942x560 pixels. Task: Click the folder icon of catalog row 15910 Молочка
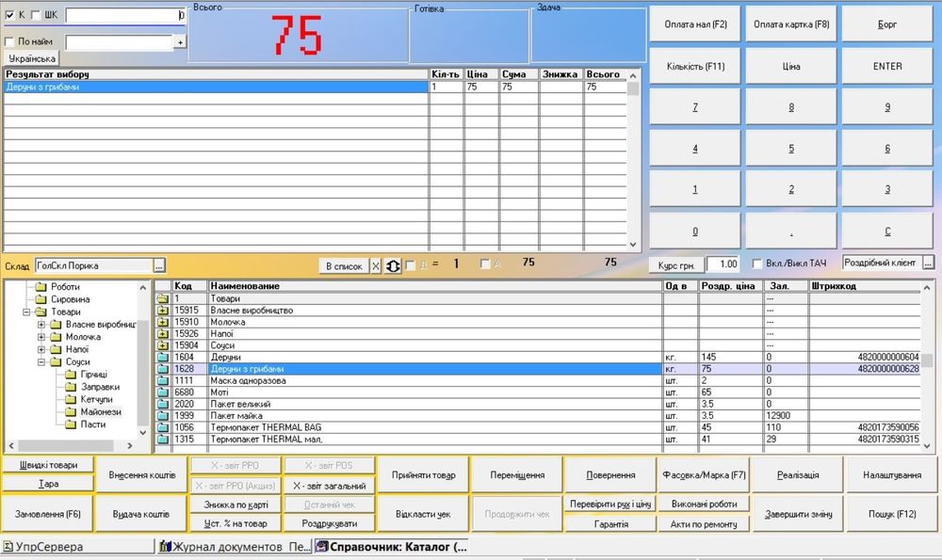point(163,322)
